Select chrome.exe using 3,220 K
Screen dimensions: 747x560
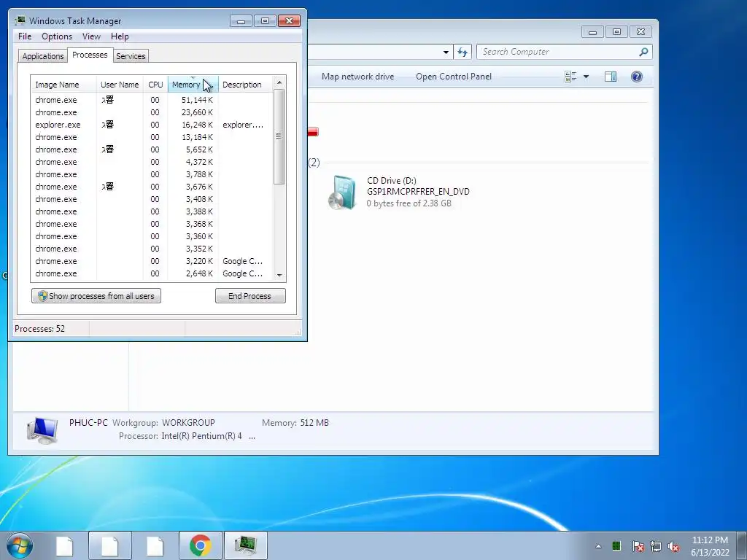point(152,261)
